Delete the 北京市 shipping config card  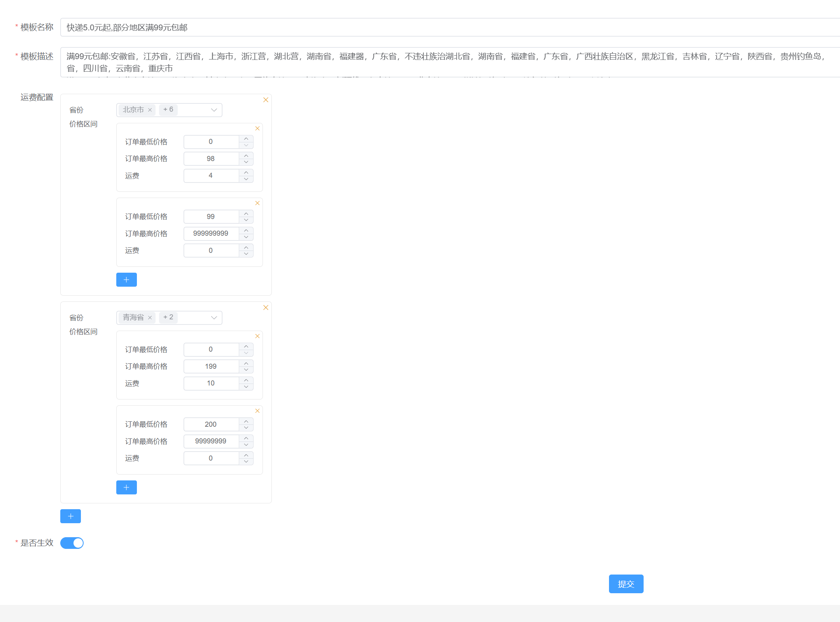click(266, 100)
